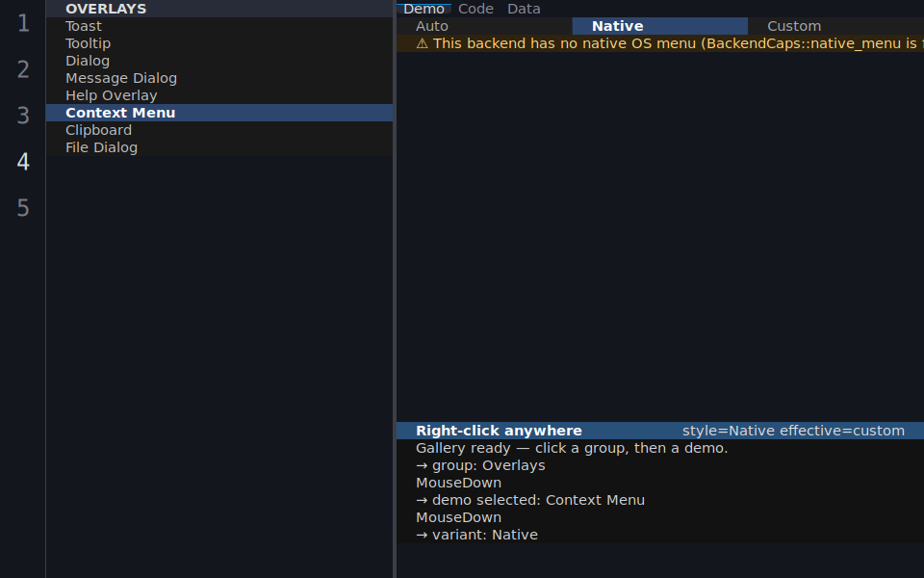
Task: Open the Data tab
Action: (x=524, y=9)
